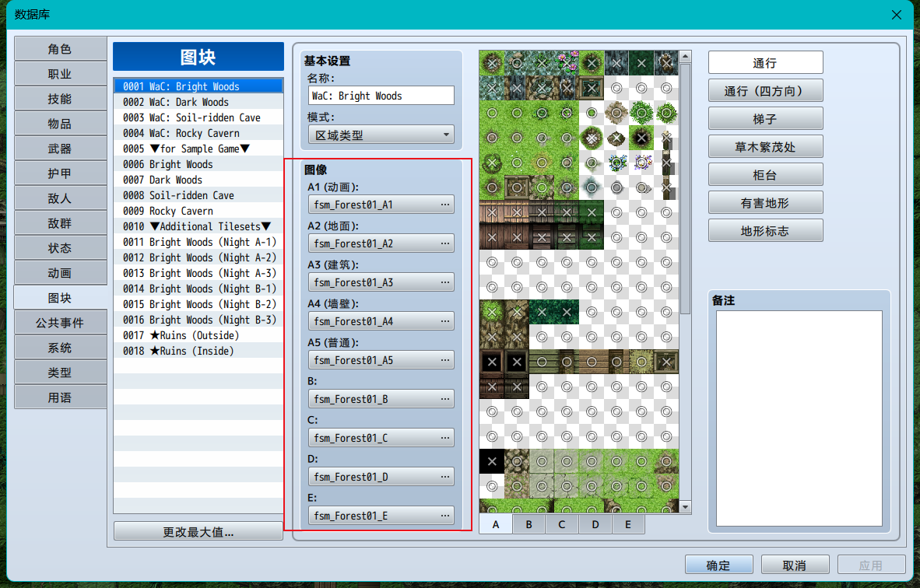The height and width of the screenshot is (588, 920).
Task: Switch to tileset tab E
Action: click(x=628, y=524)
